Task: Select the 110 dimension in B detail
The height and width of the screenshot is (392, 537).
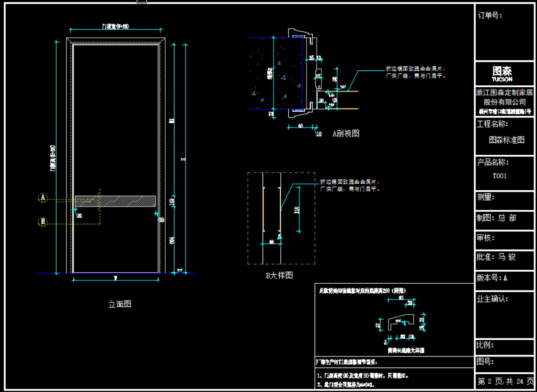Action: [x=297, y=210]
